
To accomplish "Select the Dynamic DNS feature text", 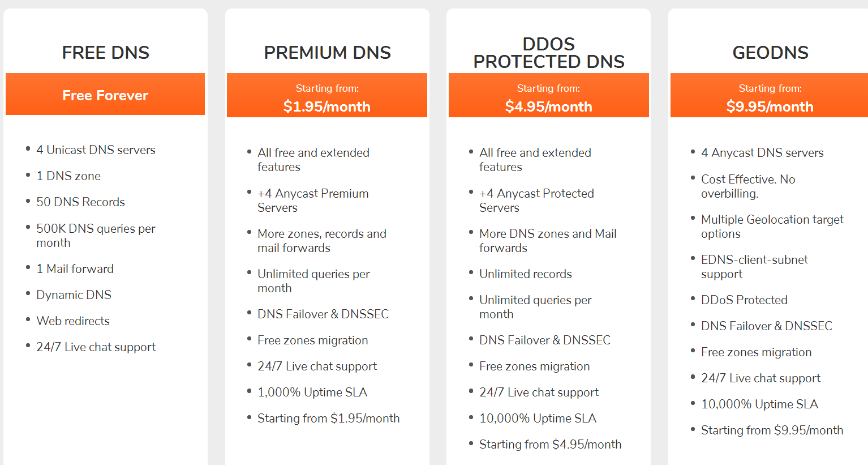I will tap(74, 295).
